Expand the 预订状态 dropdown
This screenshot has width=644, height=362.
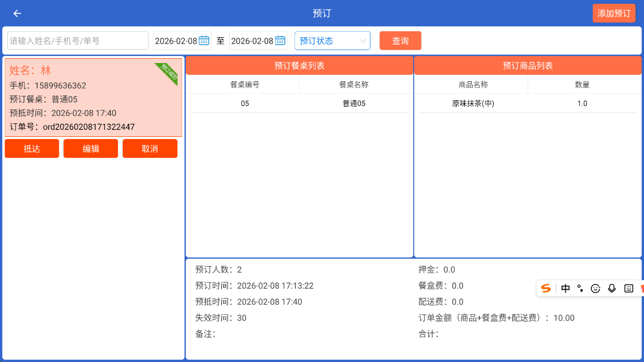[332, 41]
